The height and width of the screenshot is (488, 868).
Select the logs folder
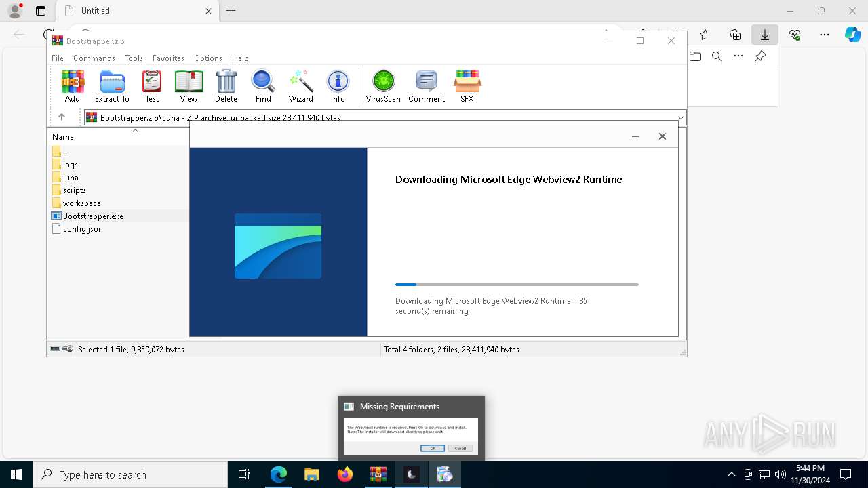pyautogui.click(x=65, y=165)
